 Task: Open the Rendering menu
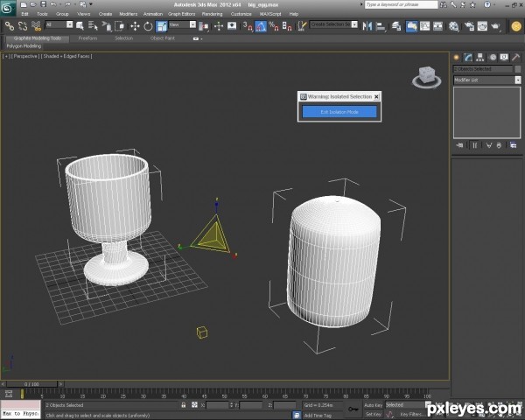212,14
